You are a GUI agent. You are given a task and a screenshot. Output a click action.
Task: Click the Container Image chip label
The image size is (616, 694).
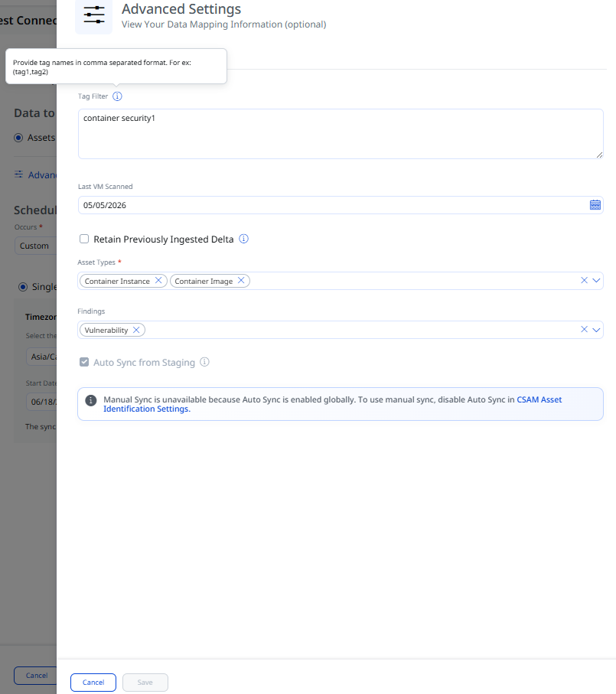tap(204, 281)
